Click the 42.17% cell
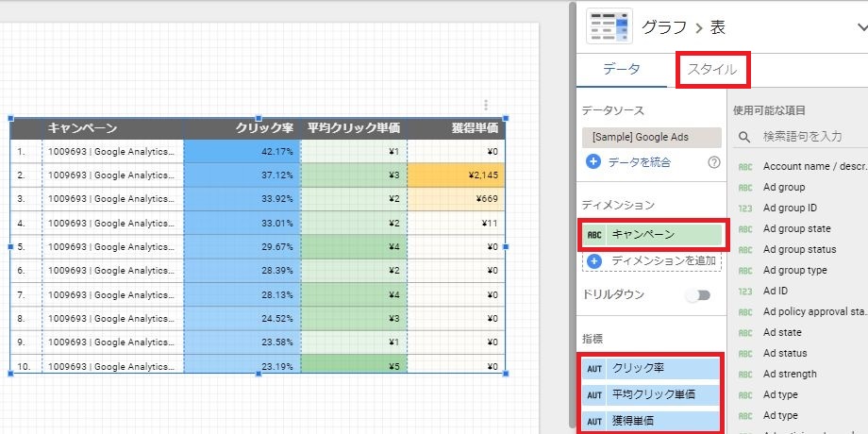This screenshot has width=868, height=434. pos(242,151)
